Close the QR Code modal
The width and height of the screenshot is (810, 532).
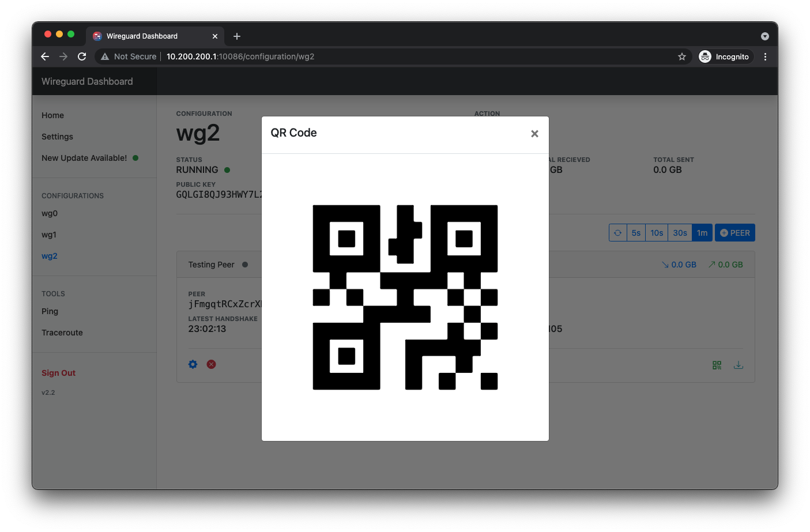534,134
